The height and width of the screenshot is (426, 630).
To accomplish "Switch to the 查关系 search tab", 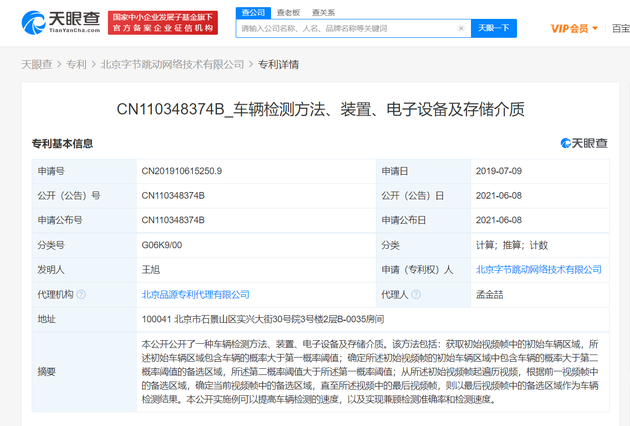I will pos(323,12).
